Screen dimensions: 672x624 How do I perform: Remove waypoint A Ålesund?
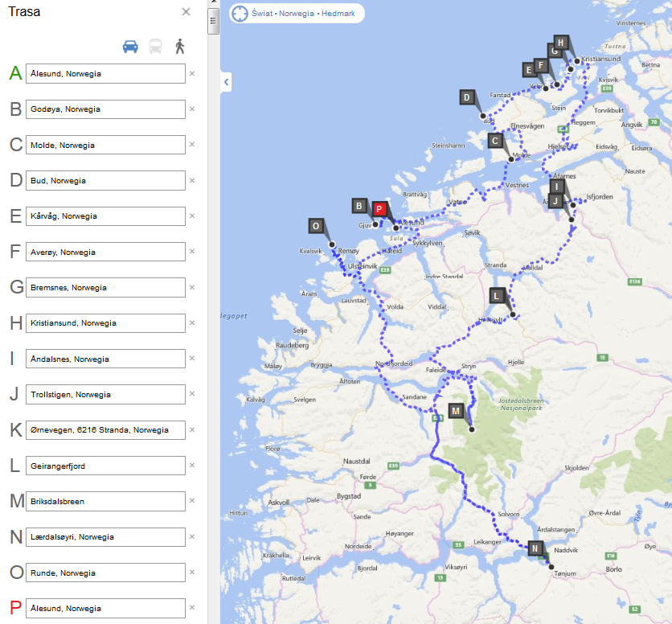click(192, 73)
